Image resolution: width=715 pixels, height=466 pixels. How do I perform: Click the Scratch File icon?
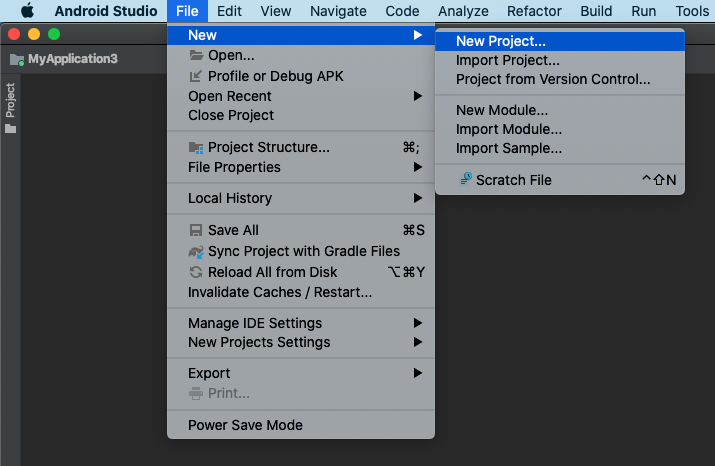465,179
